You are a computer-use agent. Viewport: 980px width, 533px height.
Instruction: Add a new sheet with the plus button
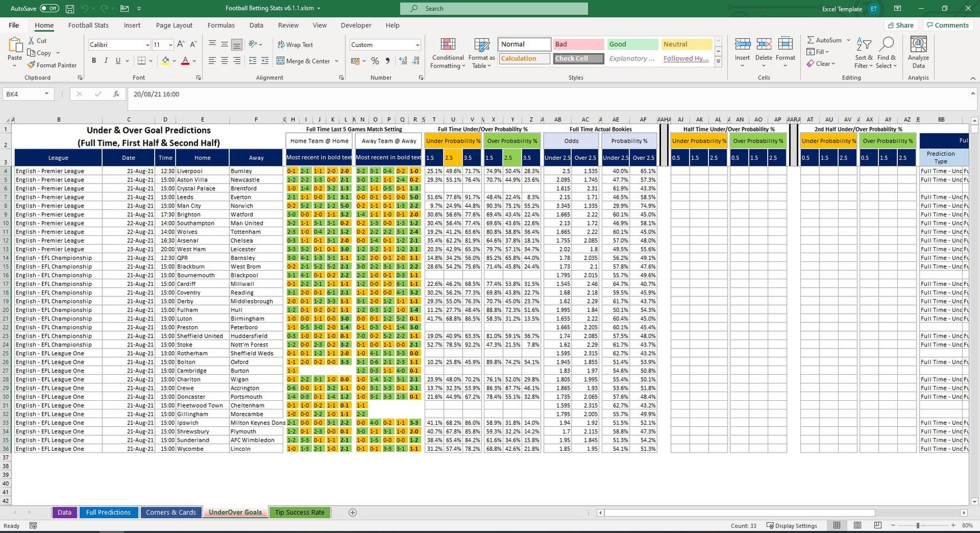(352, 512)
